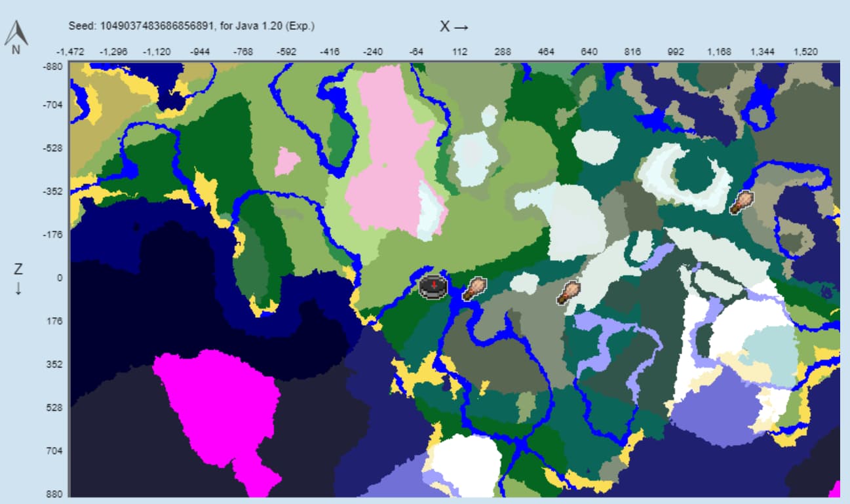This screenshot has height=504, width=850.
Task: Select the brush icon right beside spawn marker
Action: click(x=474, y=288)
